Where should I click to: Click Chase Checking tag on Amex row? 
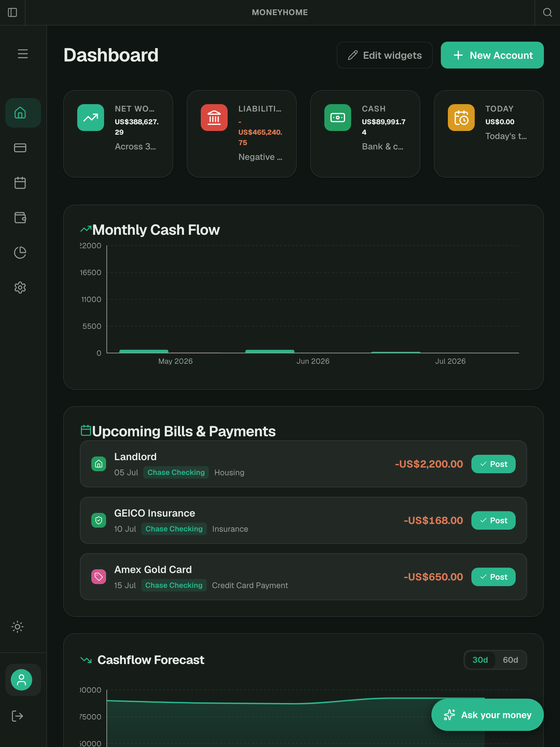click(x=174, y=585)
